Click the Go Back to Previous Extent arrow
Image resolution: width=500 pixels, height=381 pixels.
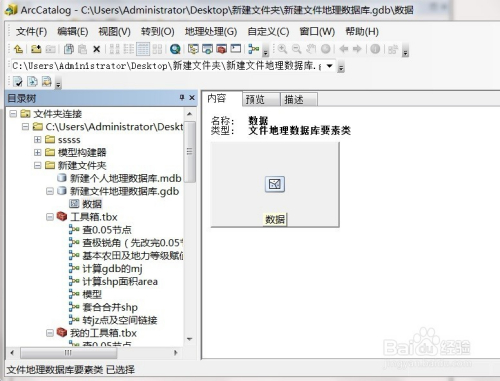click(x=343, y=49)
